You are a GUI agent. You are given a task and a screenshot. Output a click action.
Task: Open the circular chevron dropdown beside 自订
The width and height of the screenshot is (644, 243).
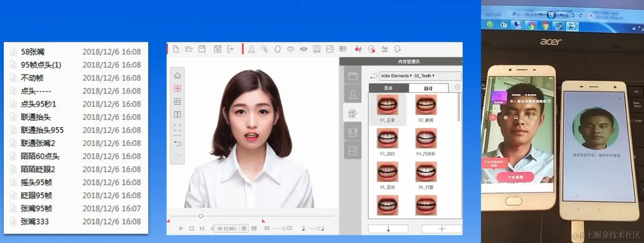pos(457,87)
